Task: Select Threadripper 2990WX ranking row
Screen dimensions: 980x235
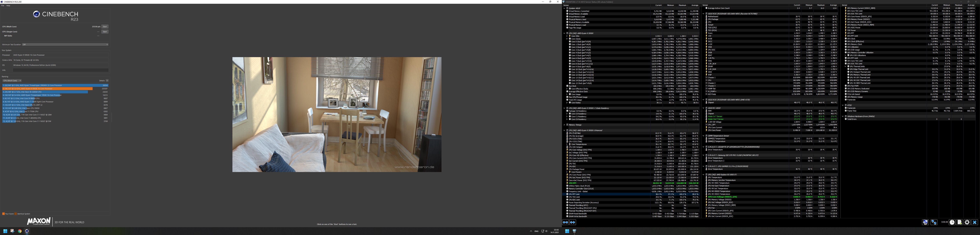Action: 55,86
